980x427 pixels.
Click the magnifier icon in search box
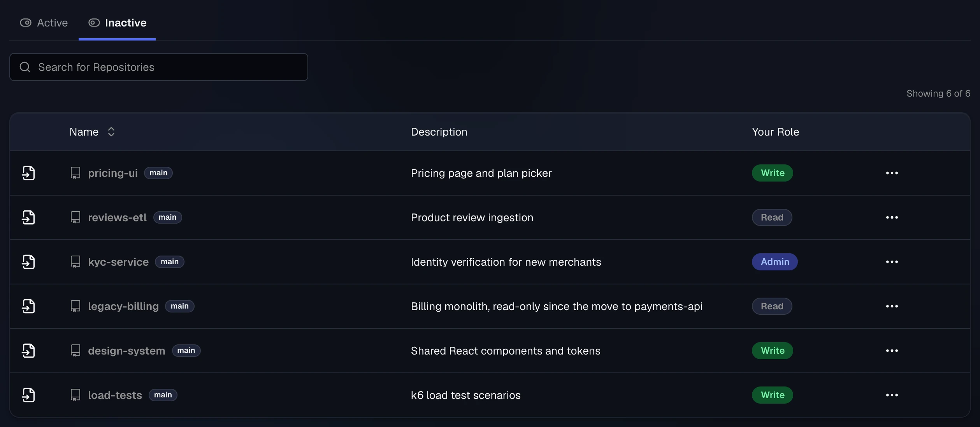[x=25, y=67]
